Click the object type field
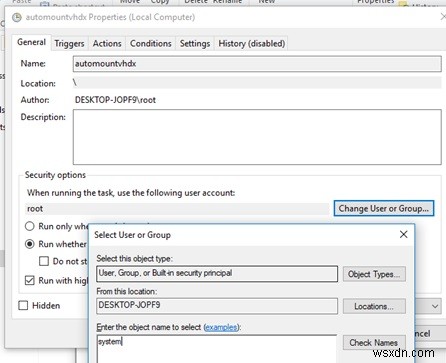 coord(217,273)
